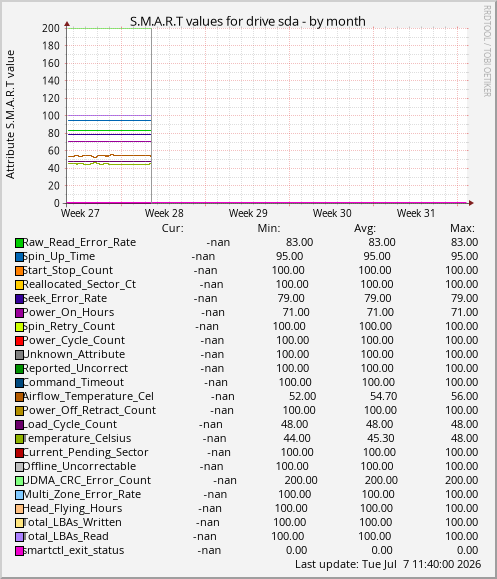Click the Last update timestamp text
Screen dimensions: 497x579
[388, 565]
